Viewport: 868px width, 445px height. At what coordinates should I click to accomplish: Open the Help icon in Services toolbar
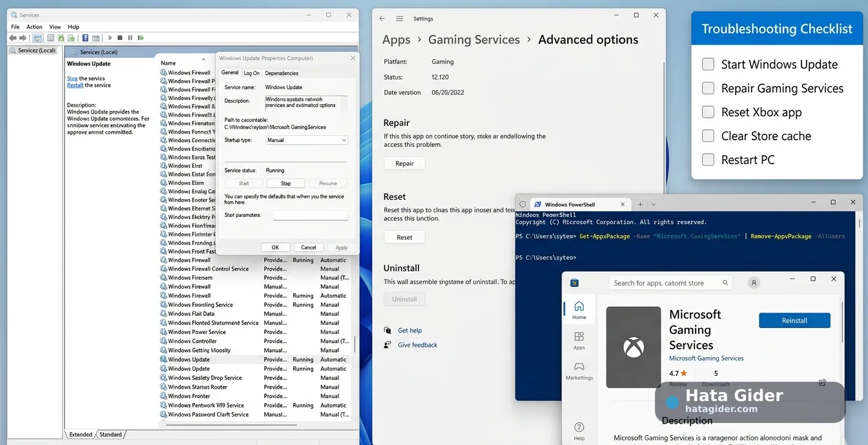point(85,38)
